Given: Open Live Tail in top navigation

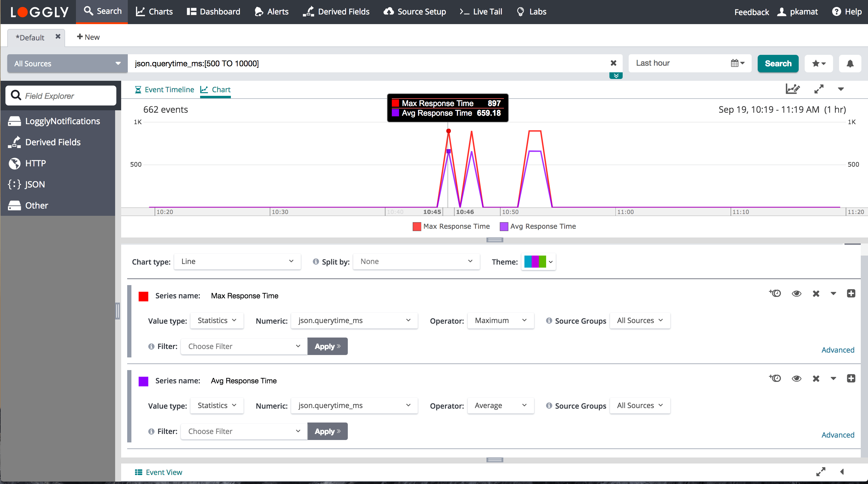Looking at the screenshot, I should point(481,12).
